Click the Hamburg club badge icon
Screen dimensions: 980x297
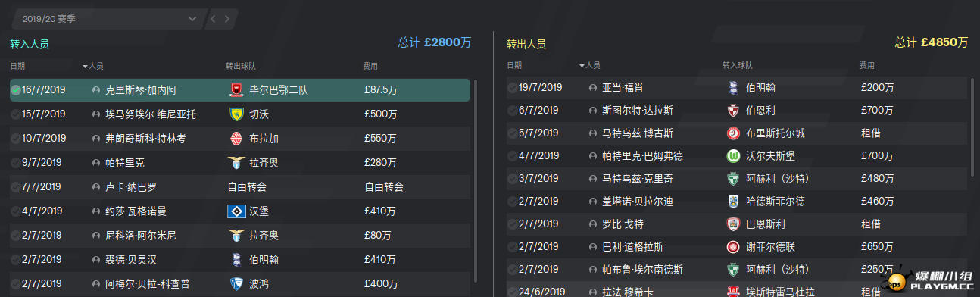(236, 211)
